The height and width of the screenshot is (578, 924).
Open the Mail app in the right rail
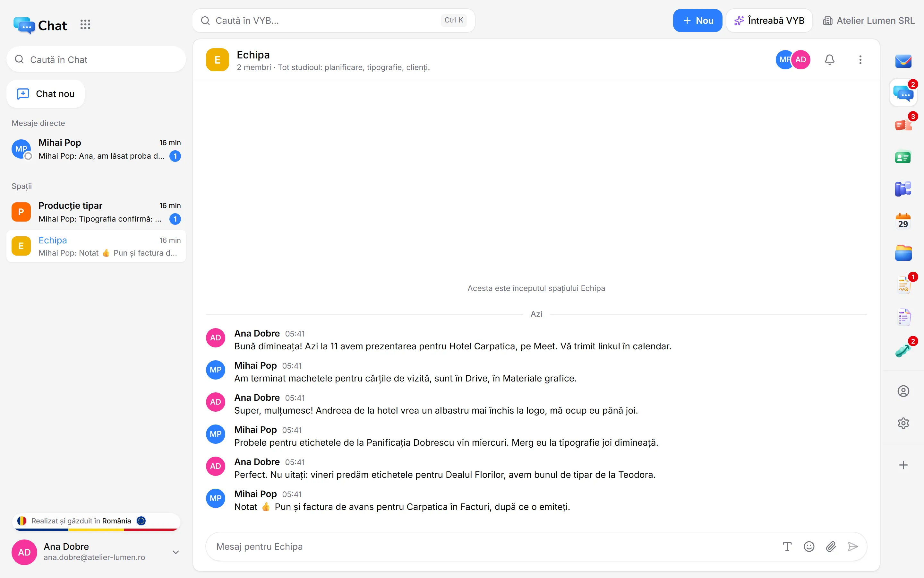903,61
